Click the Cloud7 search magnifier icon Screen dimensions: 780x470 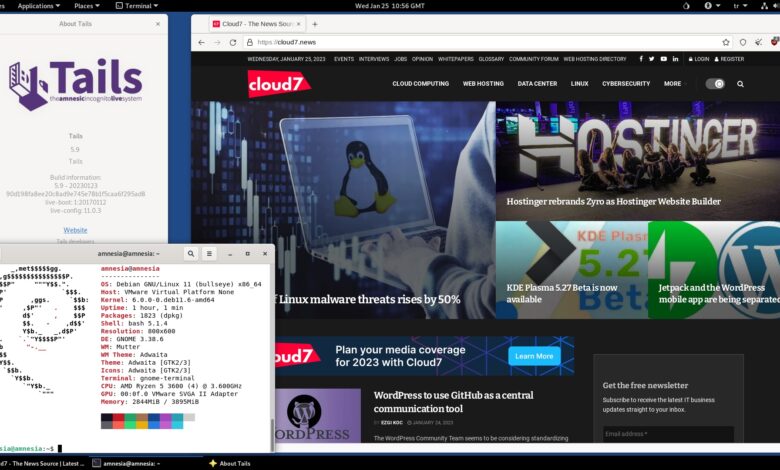click(x=740, y=84)
